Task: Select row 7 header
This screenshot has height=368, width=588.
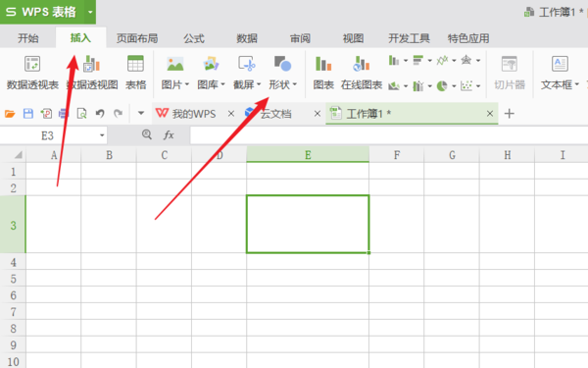Action: 13,312
